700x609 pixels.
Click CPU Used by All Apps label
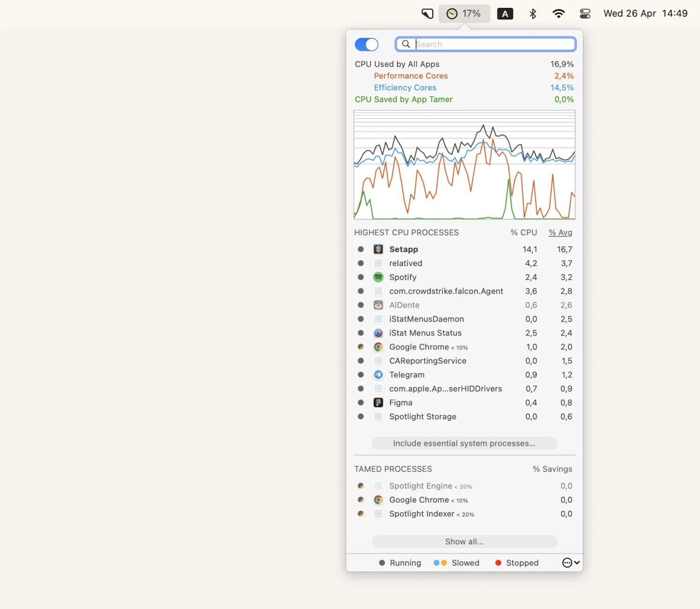[x=397, y=64]
